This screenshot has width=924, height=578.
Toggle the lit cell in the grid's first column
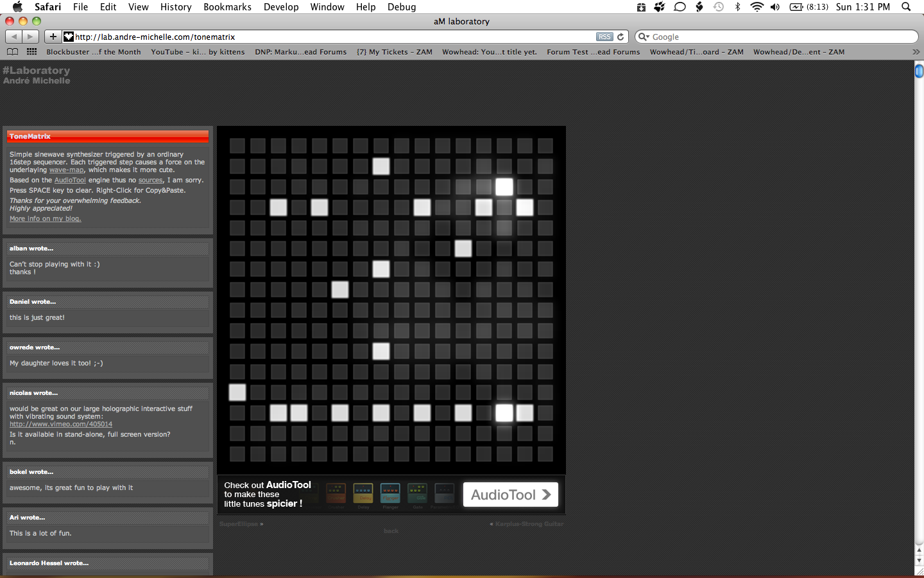pyautogui.click(x=237, y=392)
